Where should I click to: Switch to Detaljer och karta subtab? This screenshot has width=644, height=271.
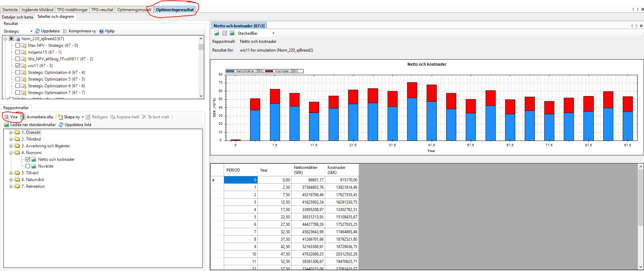[x=18, y=17]
